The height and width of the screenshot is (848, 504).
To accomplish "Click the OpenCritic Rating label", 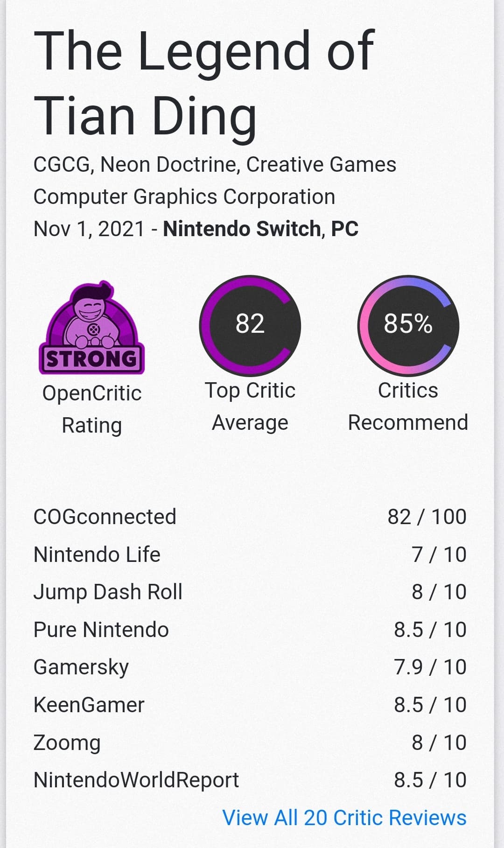I will pyautogui.click(x=92, y=409).
